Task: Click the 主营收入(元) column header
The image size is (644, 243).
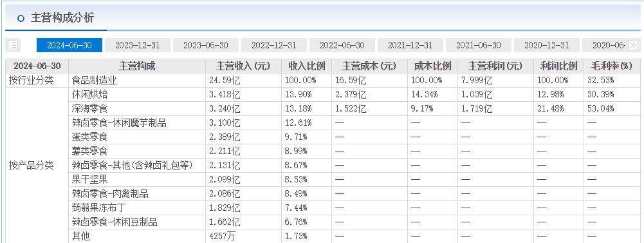Action: pos(244,66)
